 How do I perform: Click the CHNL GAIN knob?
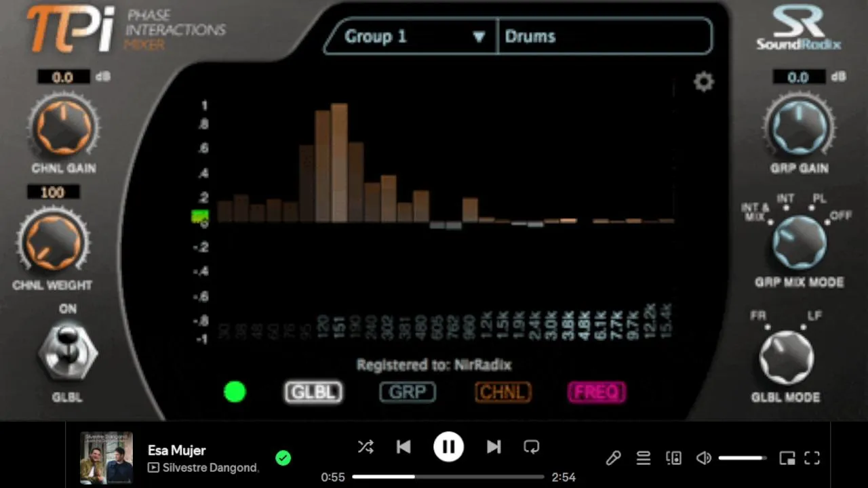[x=63, y=126]
